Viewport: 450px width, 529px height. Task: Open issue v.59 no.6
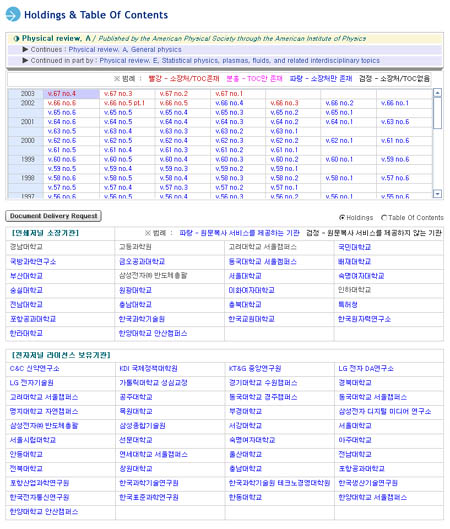(395, 159)
